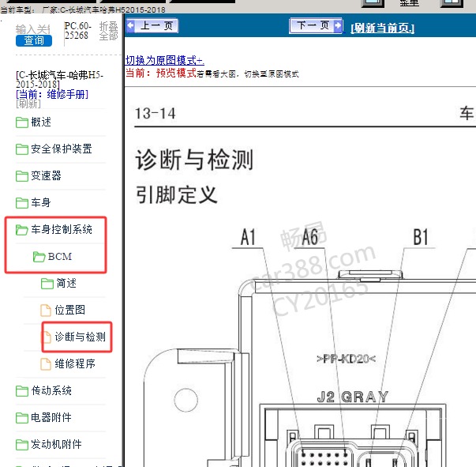Click the 查询 search button
476x467 pixels.
pyautogui.click(x=34, y=40)
